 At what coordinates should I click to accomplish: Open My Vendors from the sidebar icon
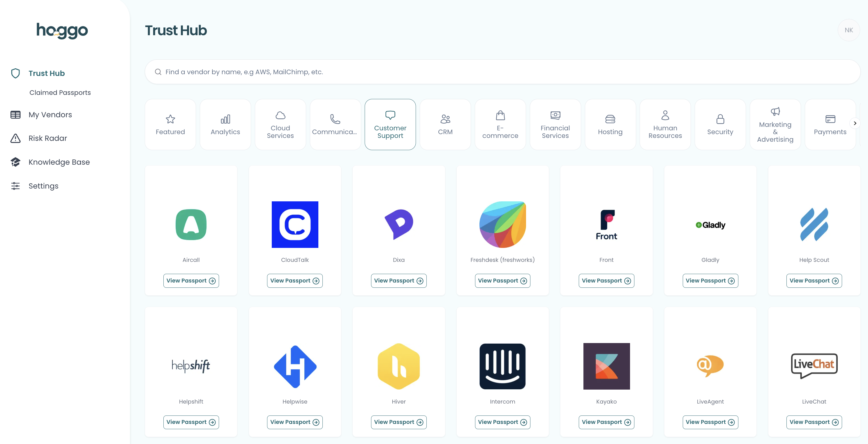point(15,114)
